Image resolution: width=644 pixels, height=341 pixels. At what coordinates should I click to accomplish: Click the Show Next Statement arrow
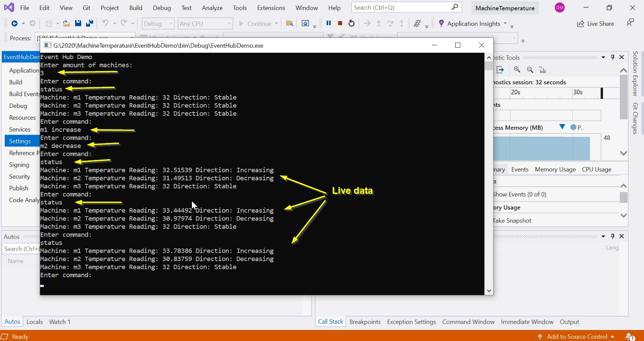pos(367,23)
